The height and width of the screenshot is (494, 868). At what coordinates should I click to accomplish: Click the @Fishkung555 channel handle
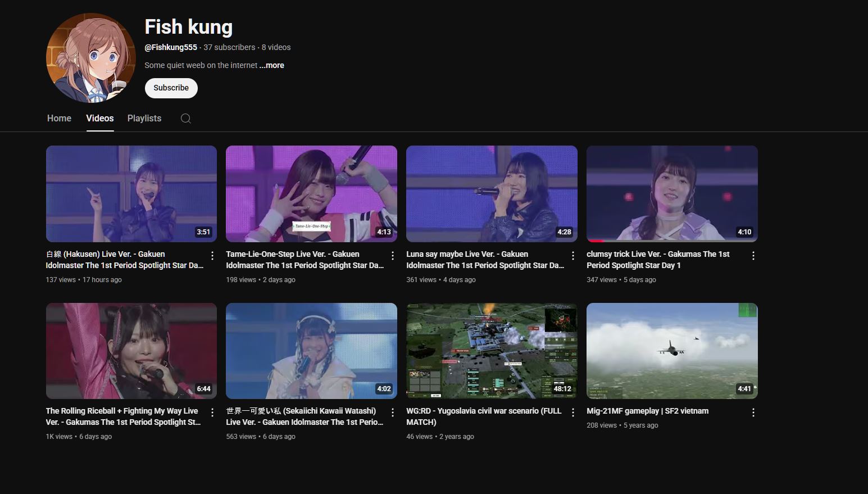tap(171, 47)
